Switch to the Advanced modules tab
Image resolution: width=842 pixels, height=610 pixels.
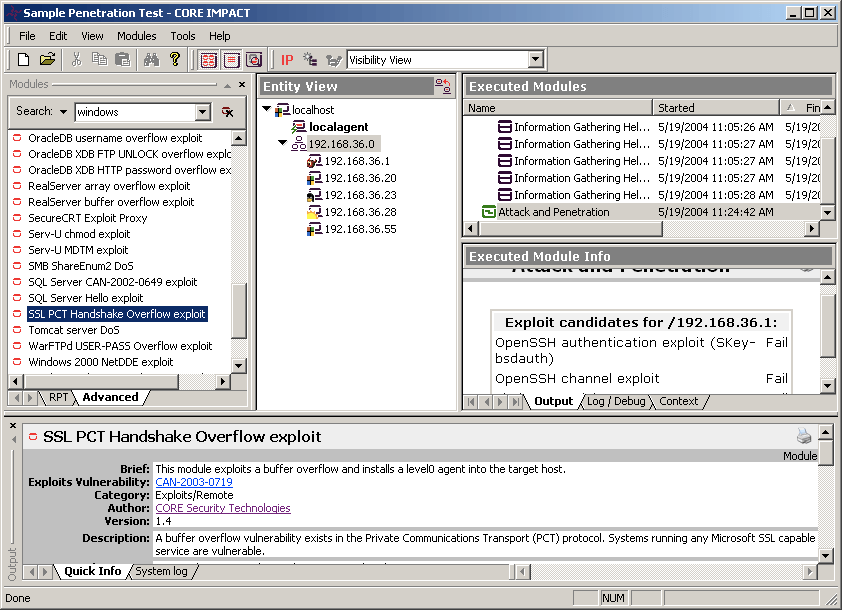[x=110, y=397]
